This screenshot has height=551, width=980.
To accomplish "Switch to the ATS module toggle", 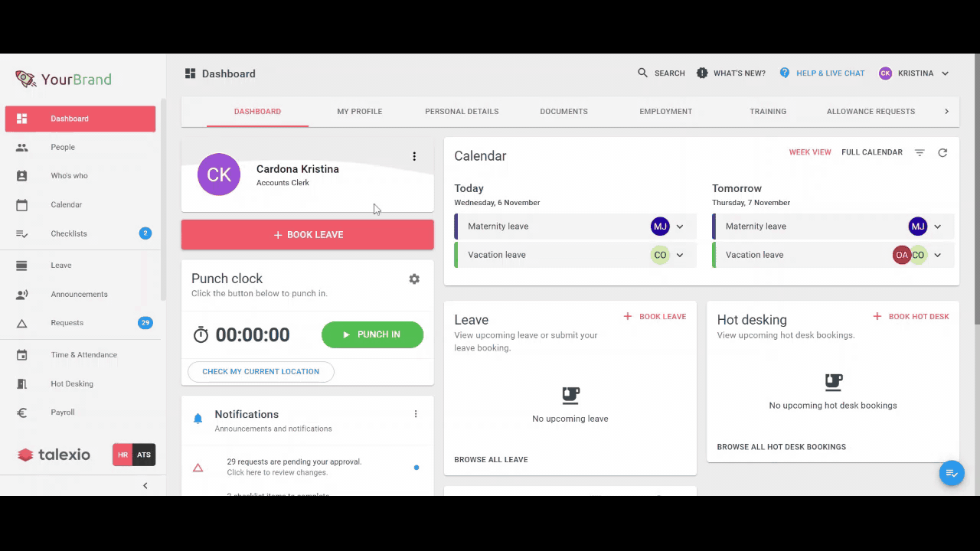I will click(x=144, y=455).
